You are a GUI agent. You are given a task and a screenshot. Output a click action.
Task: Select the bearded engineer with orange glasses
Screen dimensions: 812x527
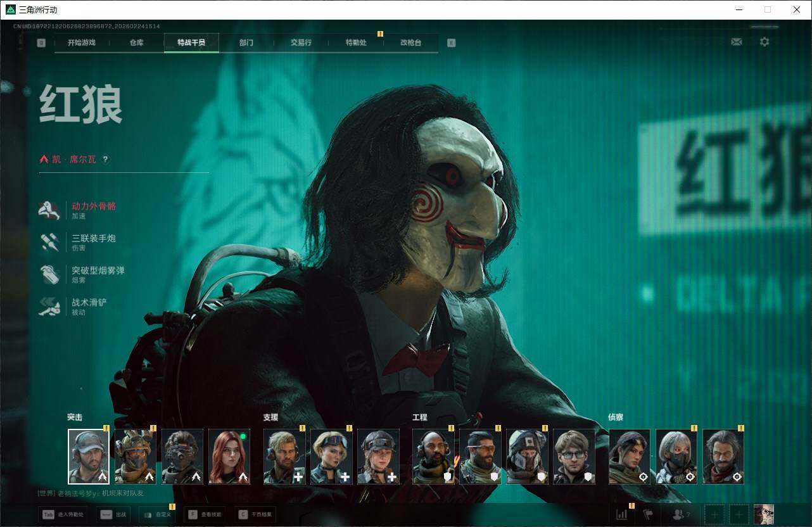tap(480, 457)
